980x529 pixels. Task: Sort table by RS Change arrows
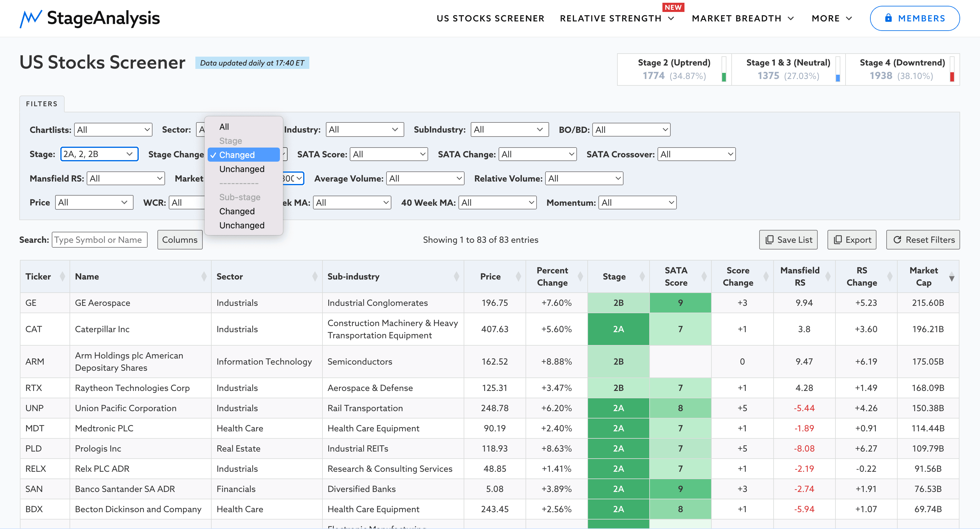(x=890, y=276)
